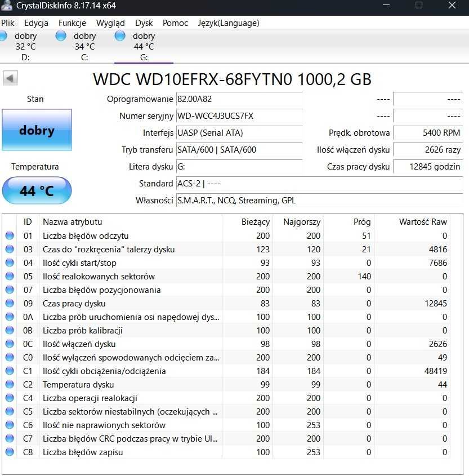Click the WDC WD10EFRX-68FYTN0 1000,2 GB title
This screenshot has height=476, width=469.
click(x=232, y=79)
